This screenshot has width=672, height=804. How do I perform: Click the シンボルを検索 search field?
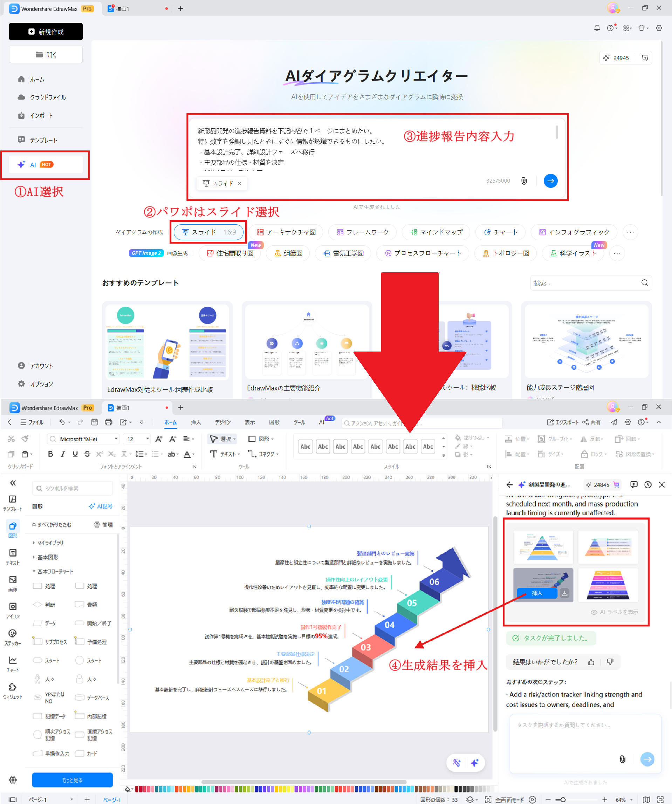(x=73, y=488)
